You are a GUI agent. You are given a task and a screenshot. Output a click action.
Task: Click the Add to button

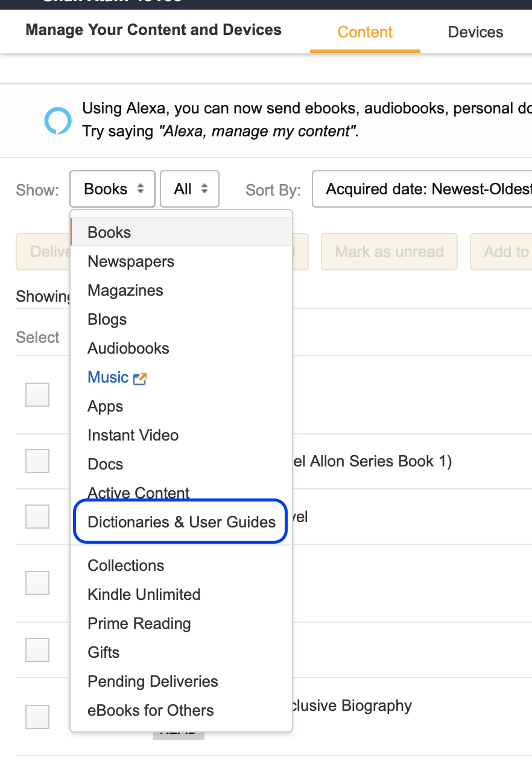click(x=501, y=252)
